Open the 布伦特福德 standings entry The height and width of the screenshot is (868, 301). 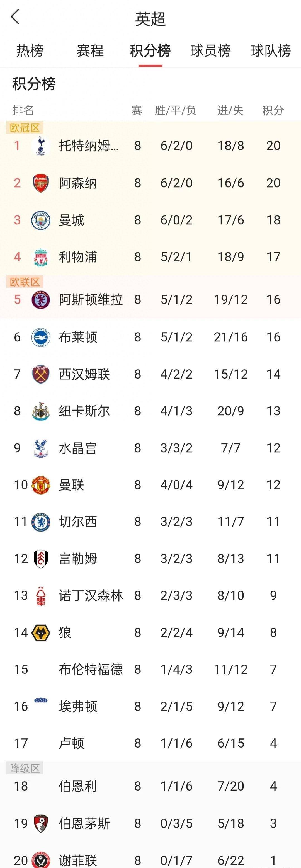(150, 669)
